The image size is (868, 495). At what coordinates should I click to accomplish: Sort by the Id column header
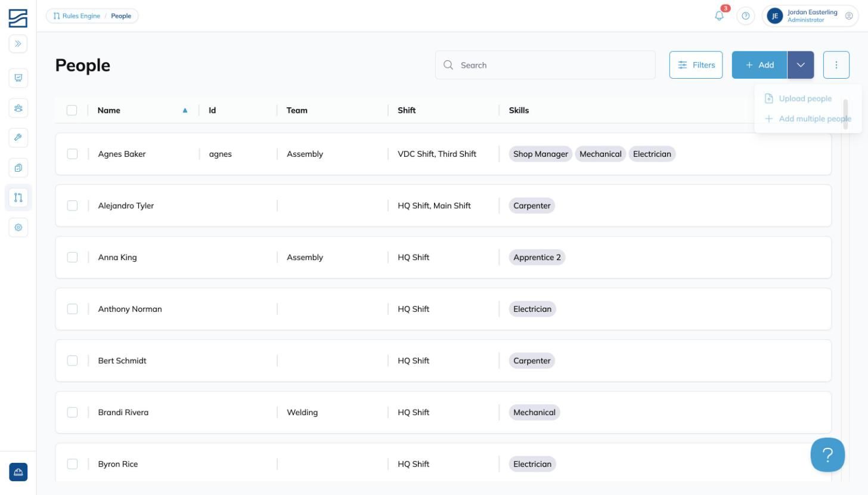click(x=212, y=110)
